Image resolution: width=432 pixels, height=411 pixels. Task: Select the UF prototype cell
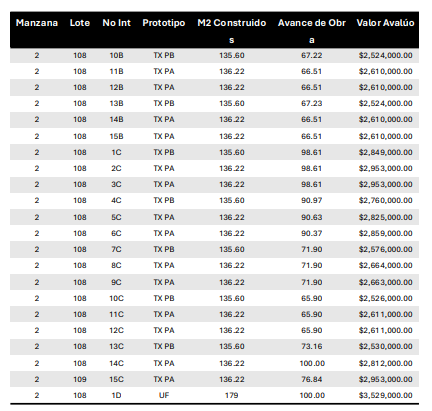[x=164, y=395]
